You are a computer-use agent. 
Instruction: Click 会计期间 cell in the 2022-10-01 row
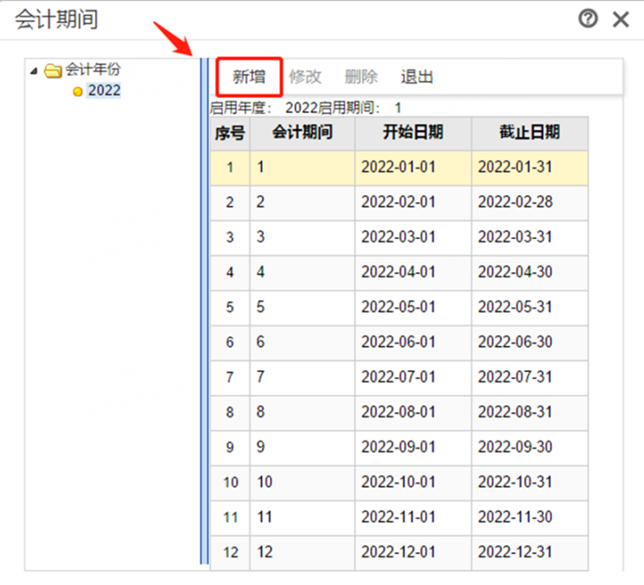302,482
